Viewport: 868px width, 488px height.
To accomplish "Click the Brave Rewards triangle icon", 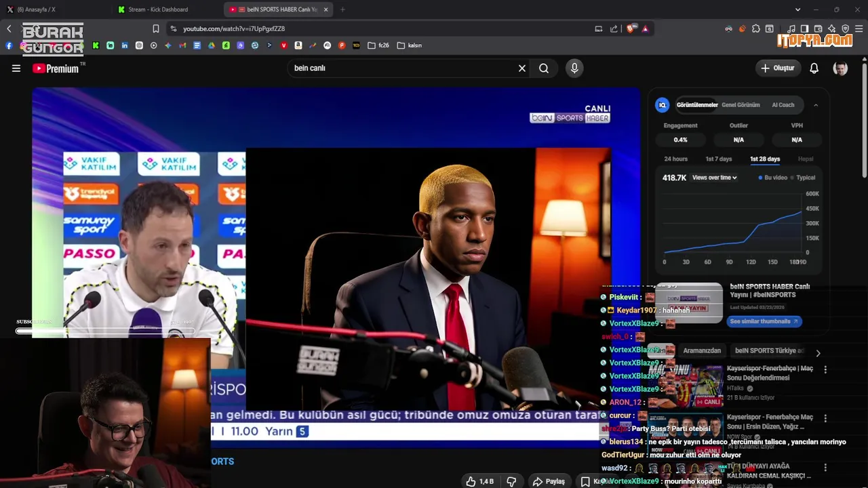I will 645,28.
